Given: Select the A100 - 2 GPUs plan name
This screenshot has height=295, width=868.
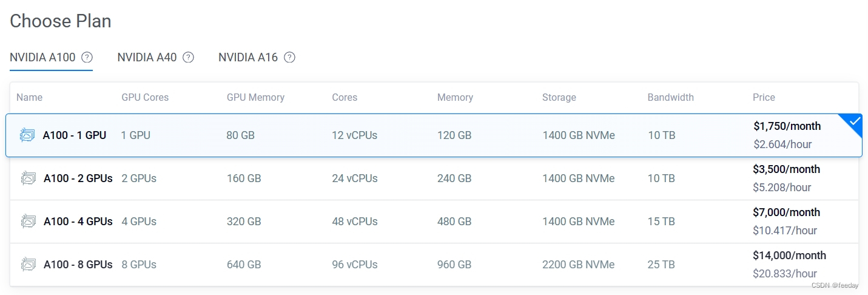Looking at the screenshot, I should [x=78, y=178].
